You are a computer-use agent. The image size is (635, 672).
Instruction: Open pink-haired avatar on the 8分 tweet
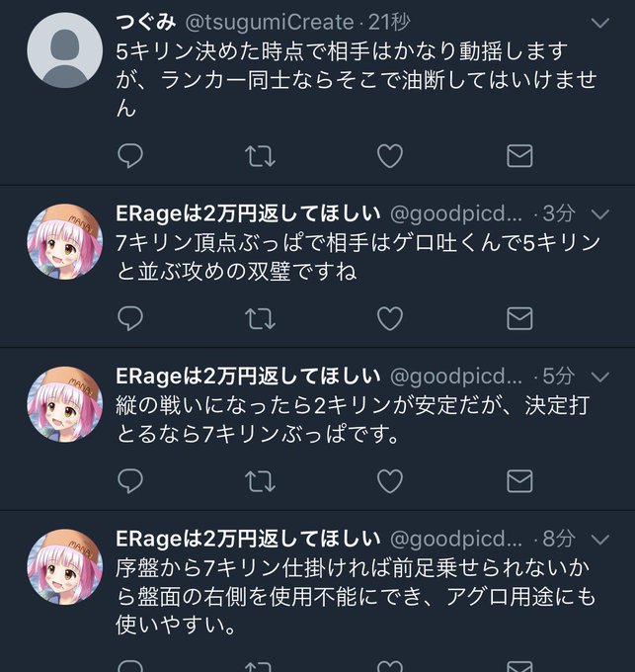coord(64,566)
